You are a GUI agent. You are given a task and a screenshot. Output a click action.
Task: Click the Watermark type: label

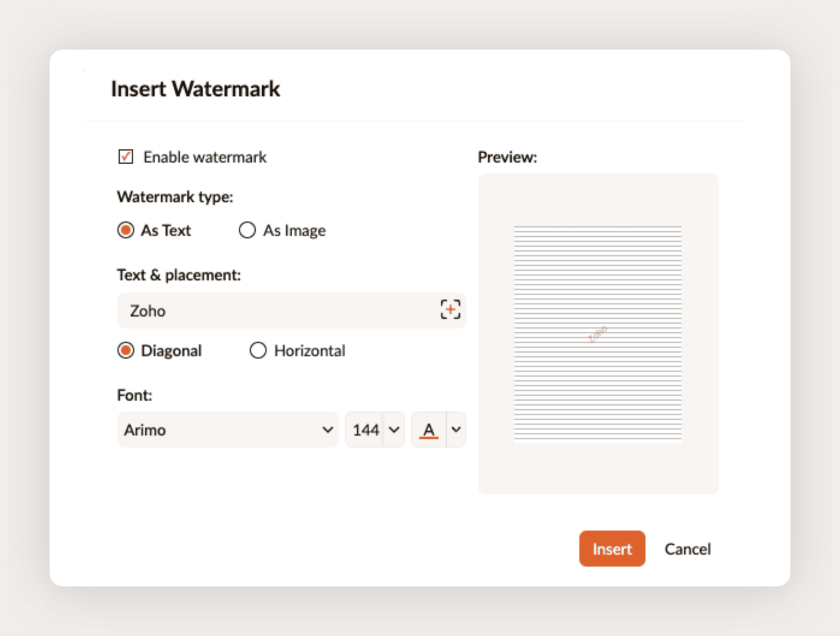pos(175,197)
